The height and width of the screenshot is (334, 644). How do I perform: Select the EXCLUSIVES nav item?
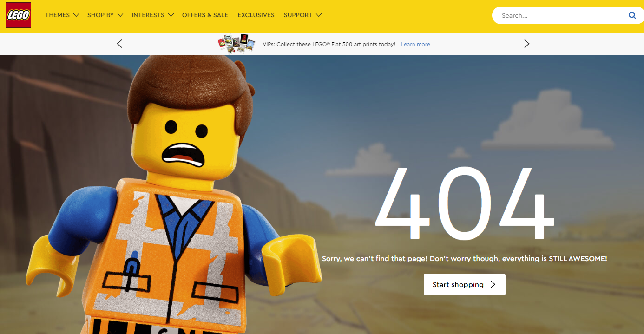(256, 15)
